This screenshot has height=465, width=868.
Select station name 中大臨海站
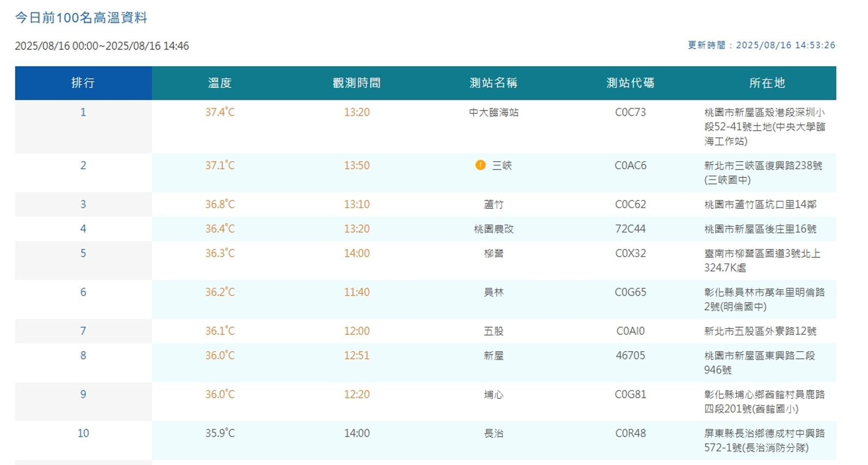click(493, 112)
